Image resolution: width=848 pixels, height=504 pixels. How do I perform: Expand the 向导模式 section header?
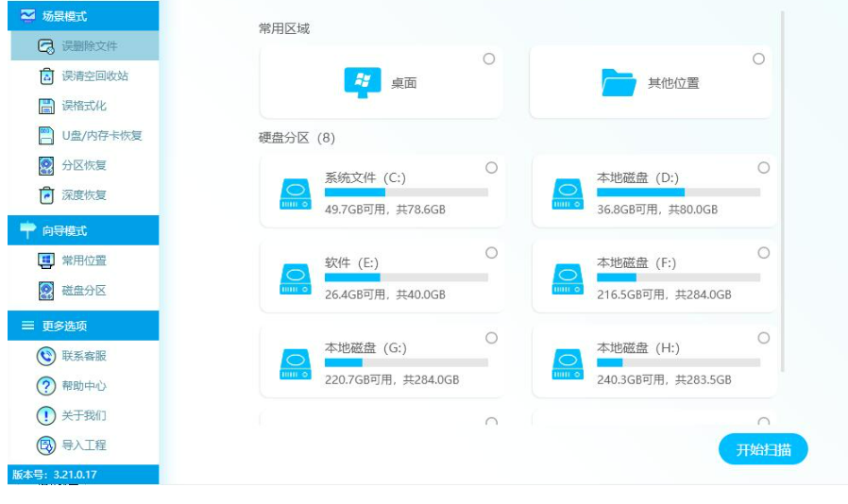coord(83,230)
